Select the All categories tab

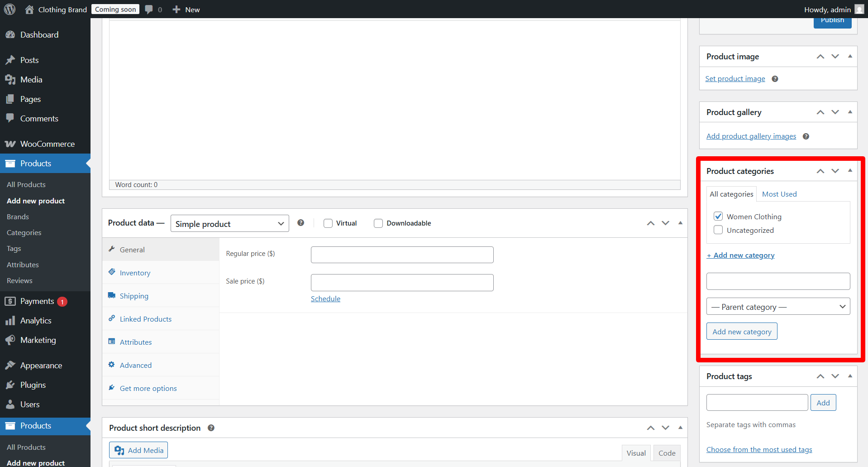[x=731, y=194]
